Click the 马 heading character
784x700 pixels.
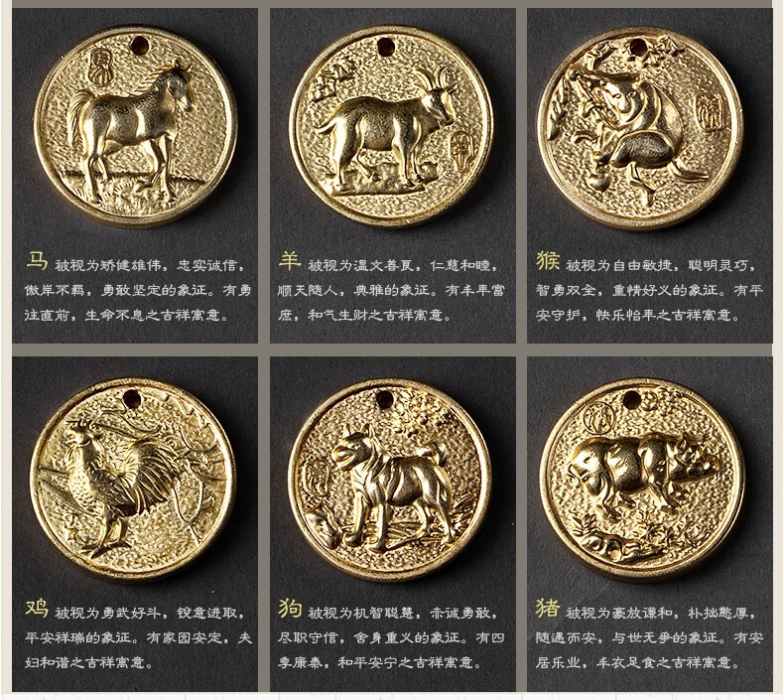(37, 261)
